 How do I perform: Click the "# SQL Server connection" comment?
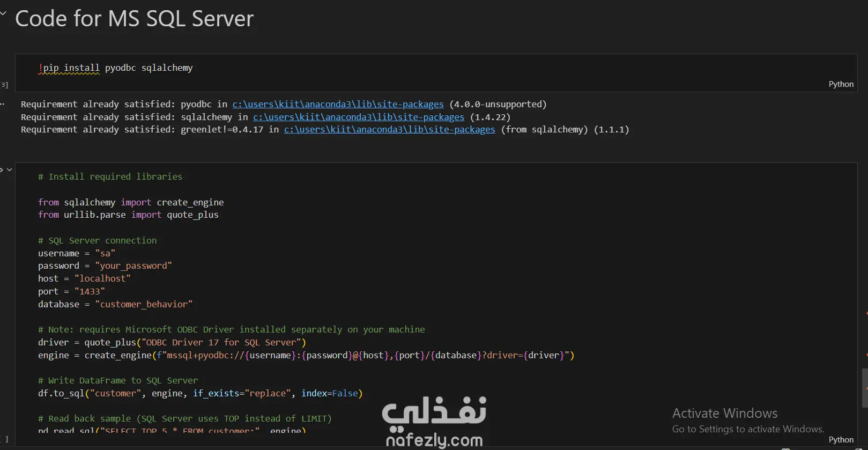98,240
